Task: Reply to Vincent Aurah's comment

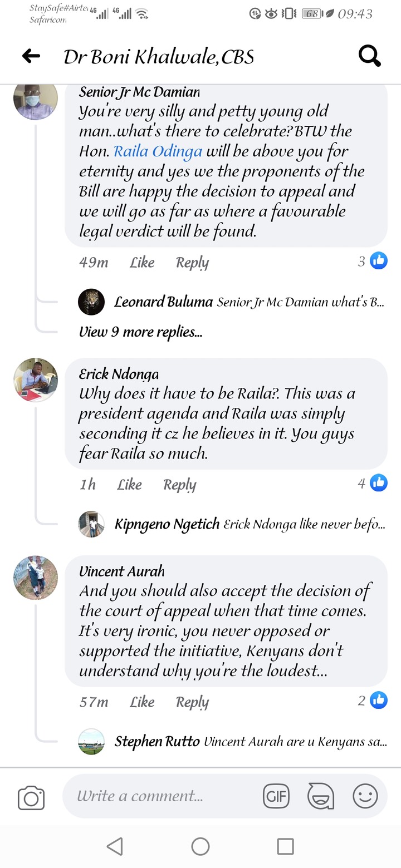Action: click(x=192, y=702)
